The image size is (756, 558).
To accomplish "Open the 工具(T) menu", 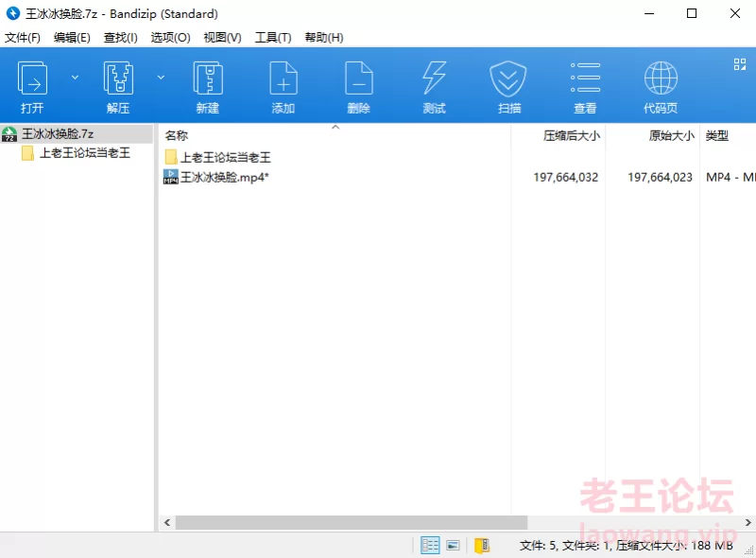I will coord(273,38).
